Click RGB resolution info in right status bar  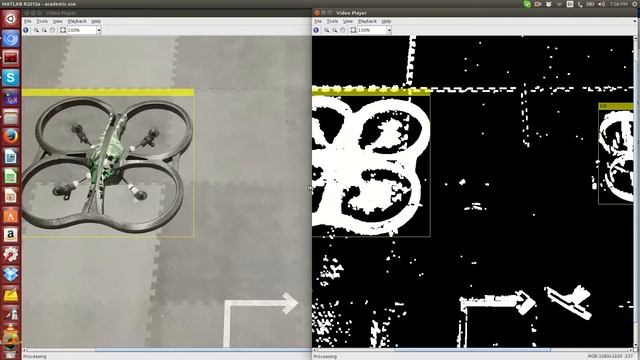[x=610, y=356]
